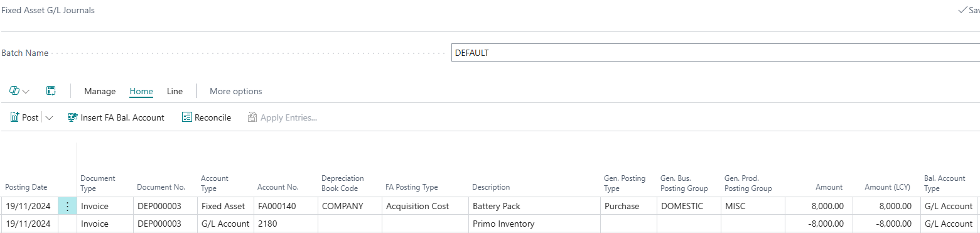Open the Manage menu
The width and height of the screenshot is (980, 233).
(100, 91)
